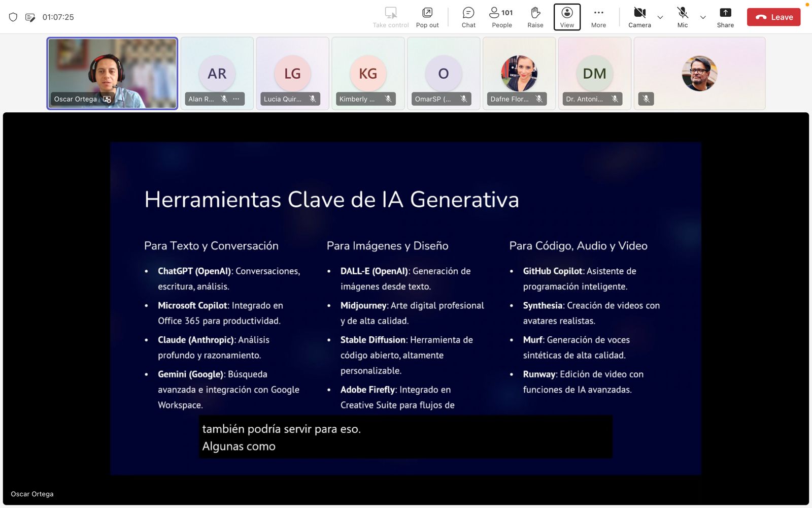Open the People participants list
Viewport: 812px width, 508px height.
tap(501, 17)
